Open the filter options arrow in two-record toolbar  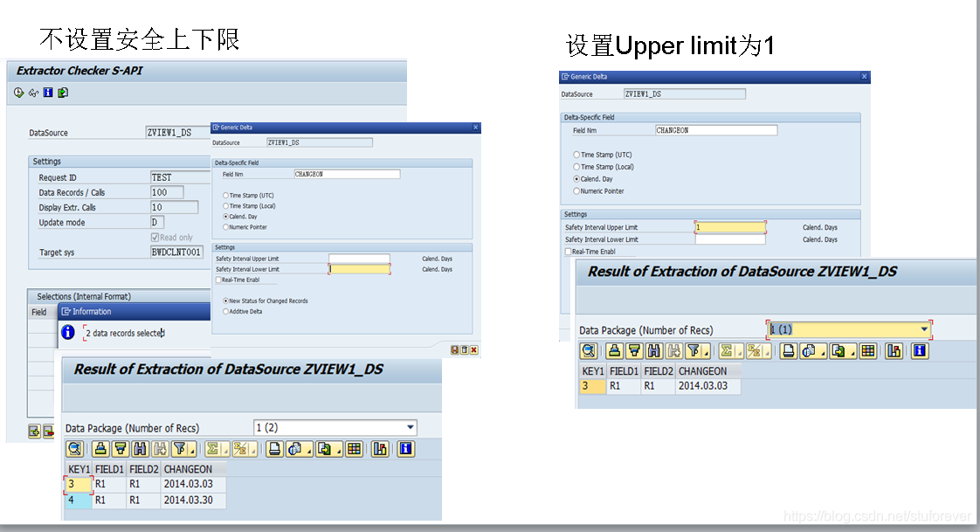(x=192, y=449)
